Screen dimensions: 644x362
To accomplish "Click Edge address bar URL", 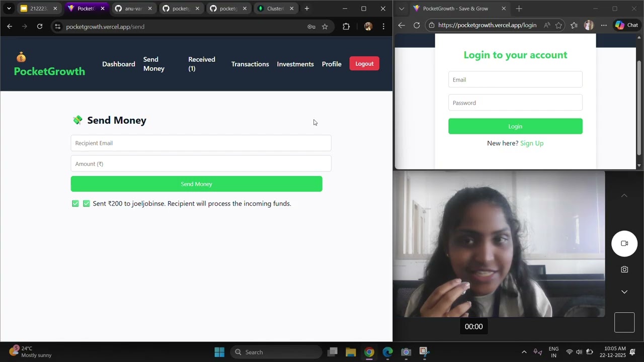I will coord(487,25).
